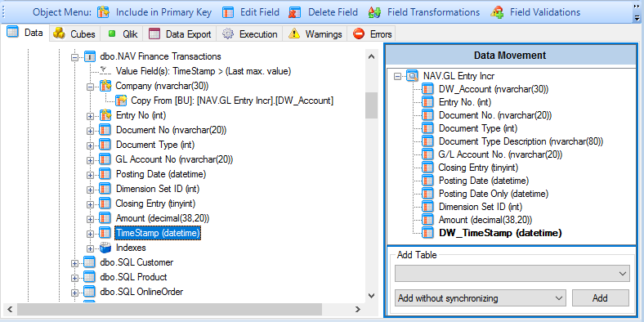Expand the Closing Entry field in left tree
The height and width of the screenshot is (322, 644).
pos(90,204)
